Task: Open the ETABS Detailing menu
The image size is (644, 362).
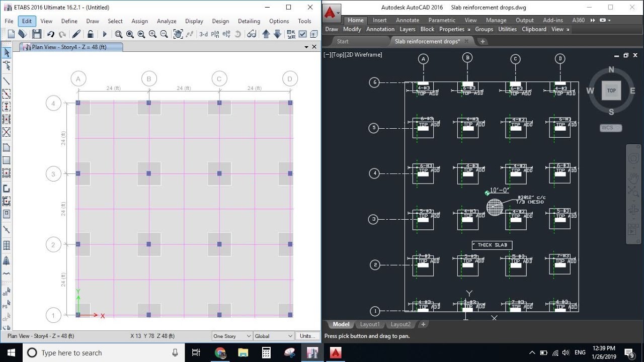Action: (x=249, y=21)
